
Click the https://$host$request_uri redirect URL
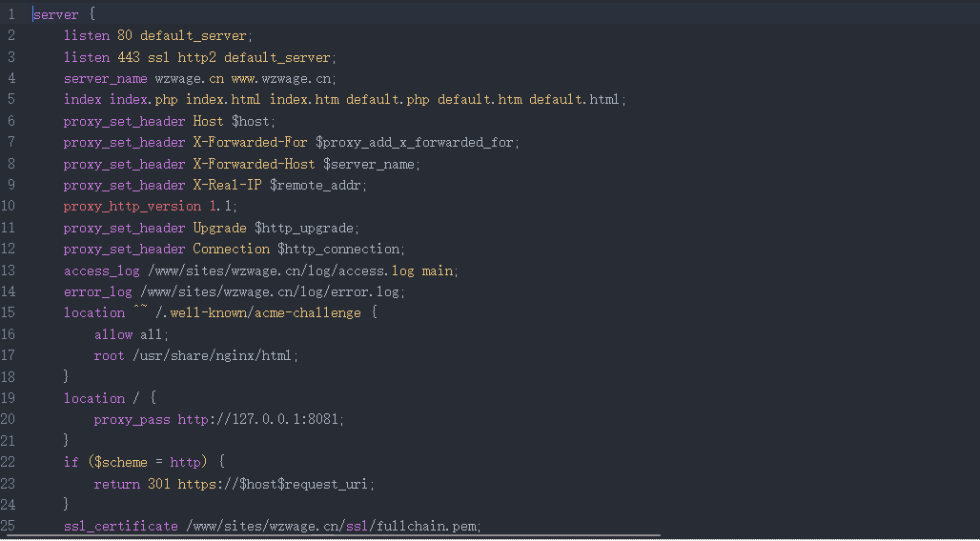(276, 484)
